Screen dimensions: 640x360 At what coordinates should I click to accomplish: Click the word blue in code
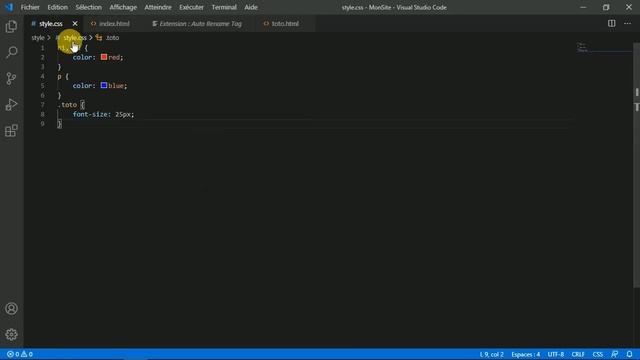[x=116, y=86]
